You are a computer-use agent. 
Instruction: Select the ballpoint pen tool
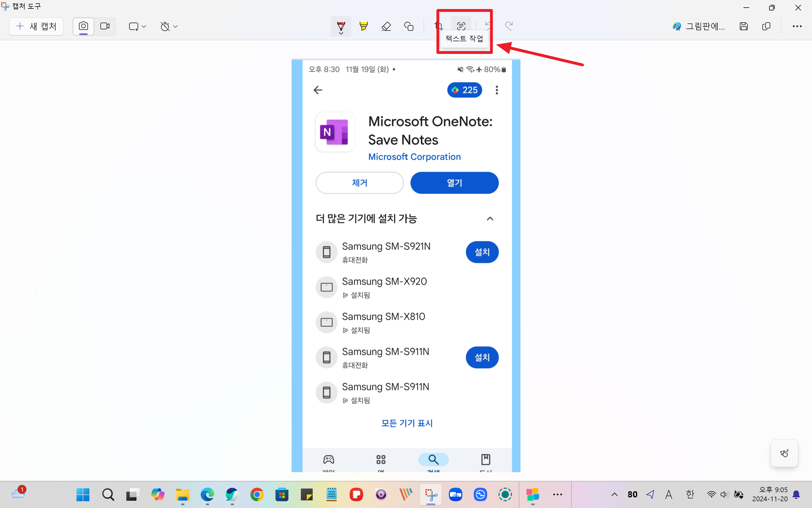341,26
